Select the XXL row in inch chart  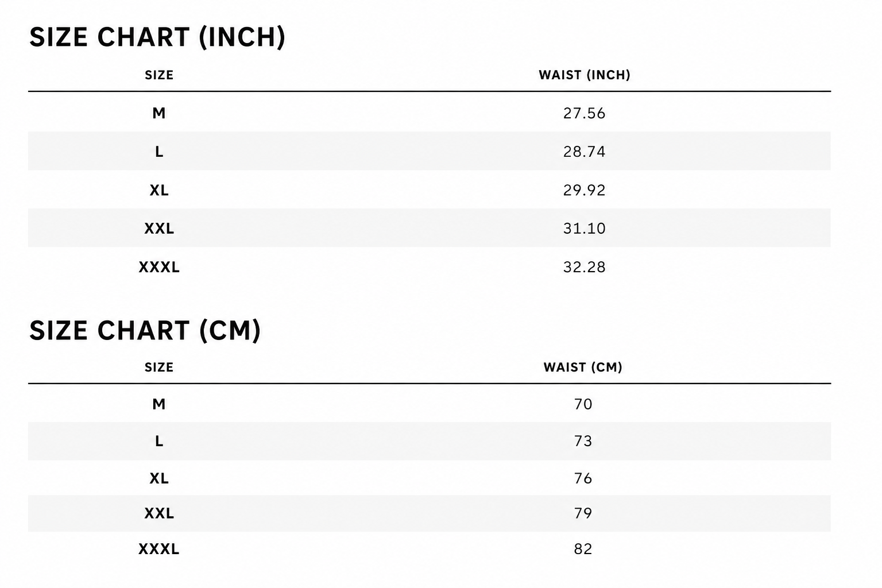click(x=429, y=228)
